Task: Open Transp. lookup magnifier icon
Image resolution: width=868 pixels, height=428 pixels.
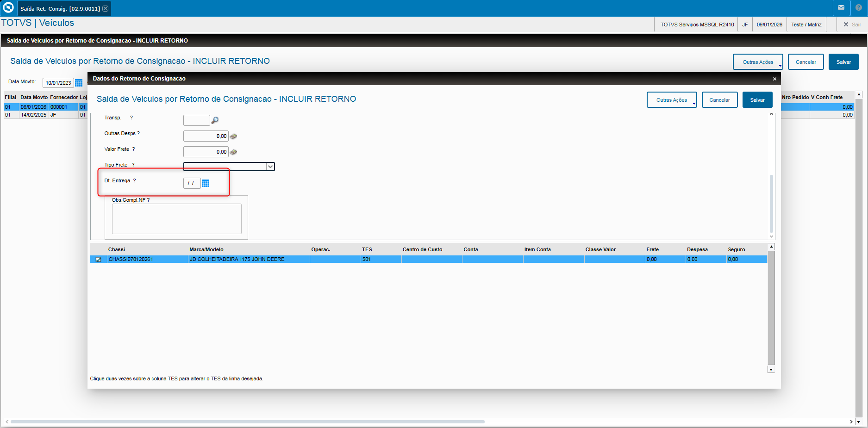Action: (215, 120)
